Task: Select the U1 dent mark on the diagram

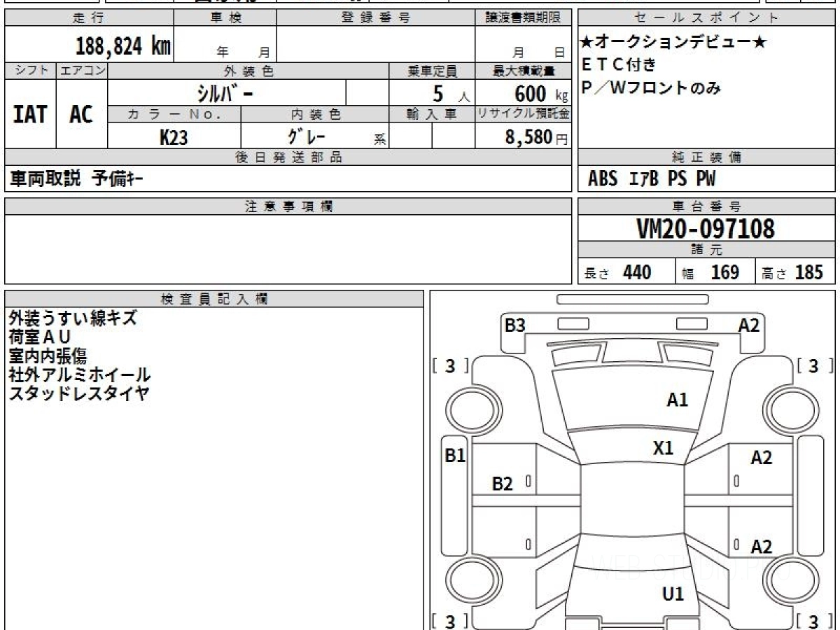Action: 673,595
